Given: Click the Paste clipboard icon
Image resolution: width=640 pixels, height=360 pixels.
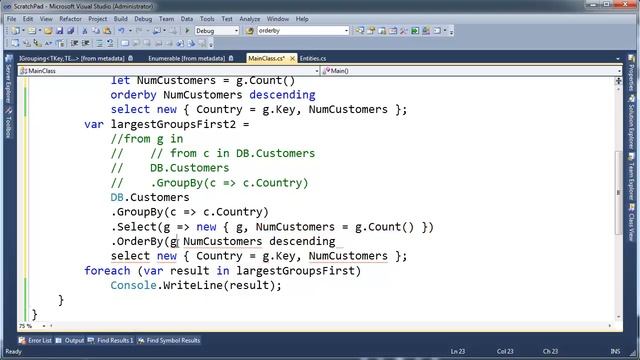Looking at the screenshot, I should [x=107, y=31].
